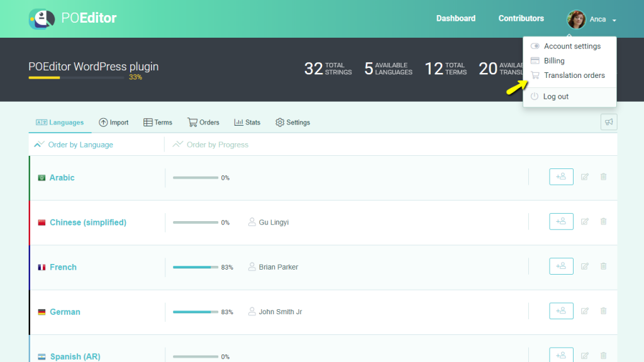Click the German flag icon
644x362 pixels.
coord(42,312)
